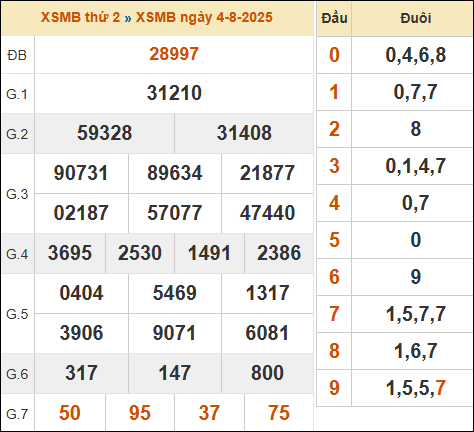
Task: Select the Đầu column header
Action: [x=334, y=18]
